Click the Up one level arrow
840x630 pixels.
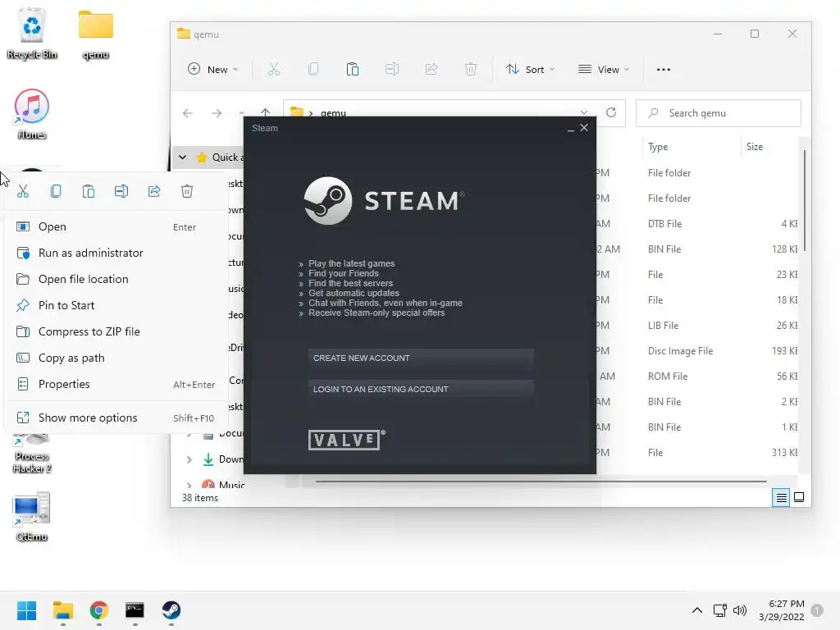click(265, 112)
